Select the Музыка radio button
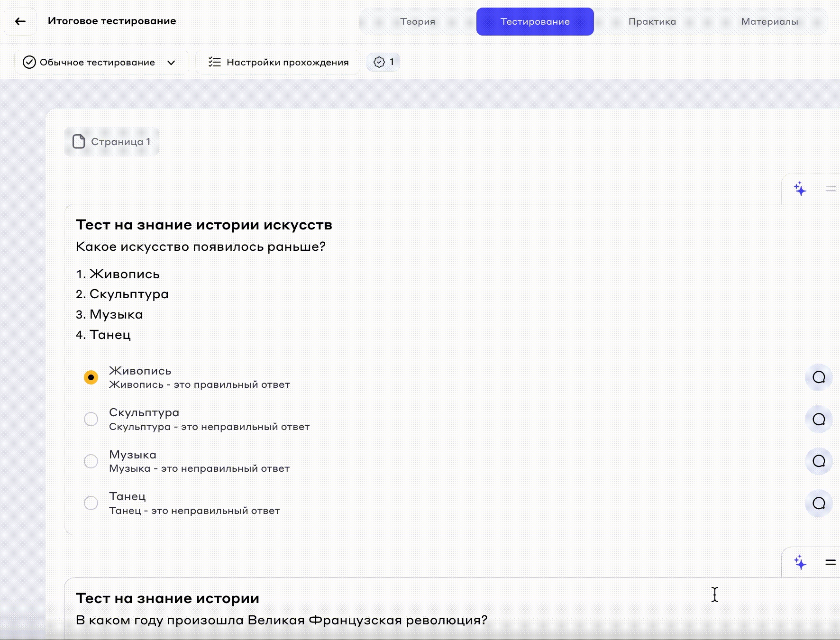 [91, 461]
